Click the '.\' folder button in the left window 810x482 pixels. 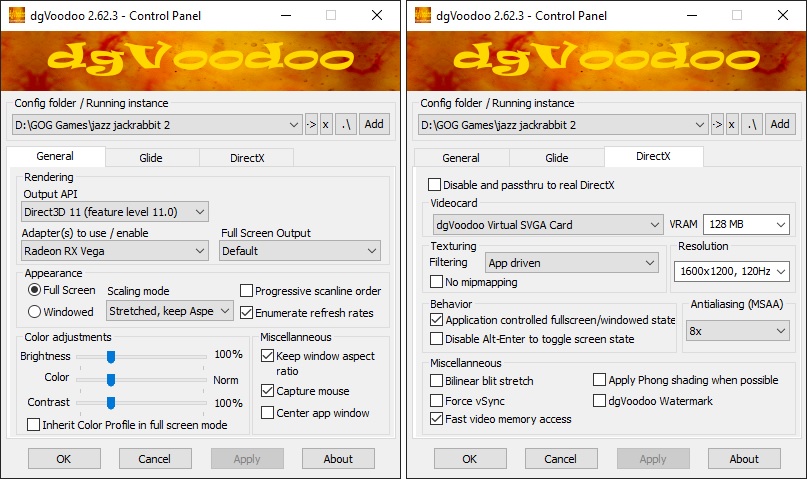point(346,125)
